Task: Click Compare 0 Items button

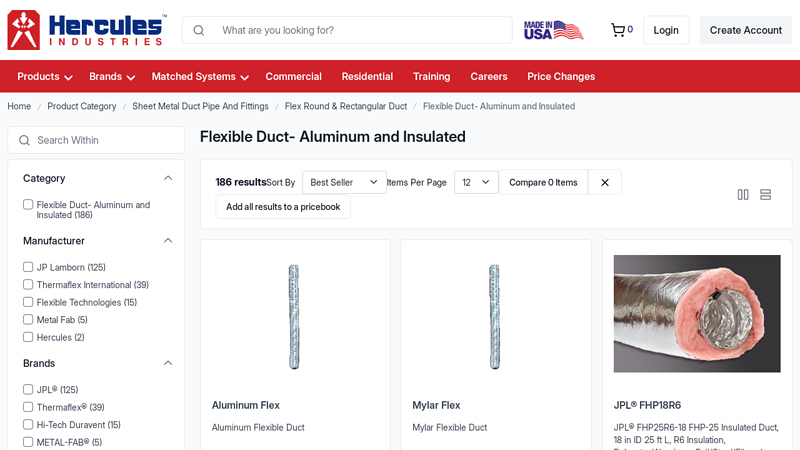Action: click(543, 182)
